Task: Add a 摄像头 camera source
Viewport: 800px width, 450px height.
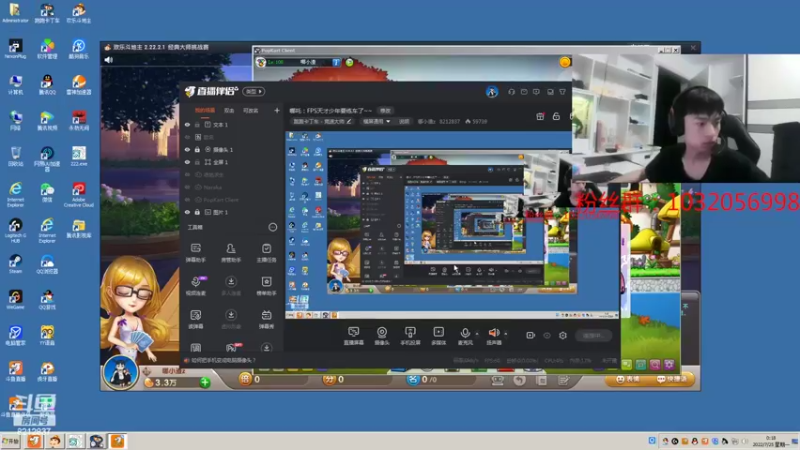Action: (x=382, y=336)
